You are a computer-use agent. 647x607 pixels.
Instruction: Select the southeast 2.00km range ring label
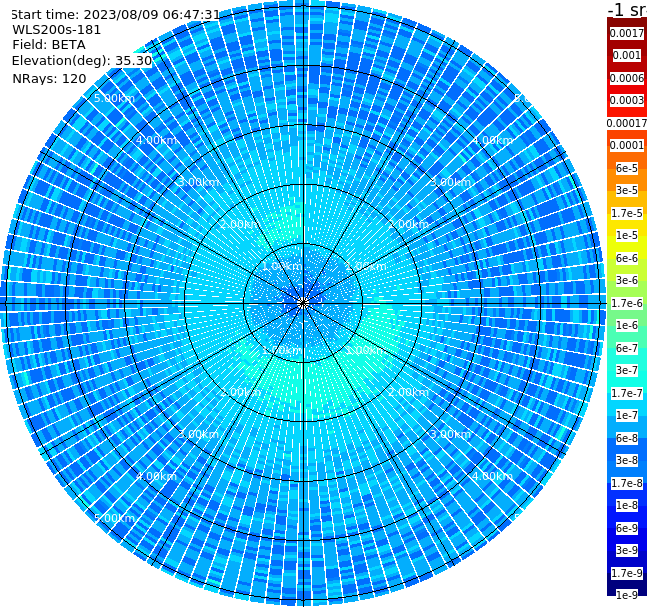(409, 392)
